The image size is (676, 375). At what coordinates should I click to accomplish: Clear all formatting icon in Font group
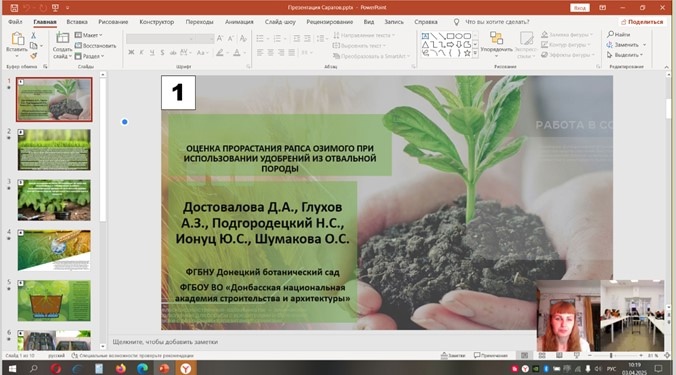pos(243,38)
